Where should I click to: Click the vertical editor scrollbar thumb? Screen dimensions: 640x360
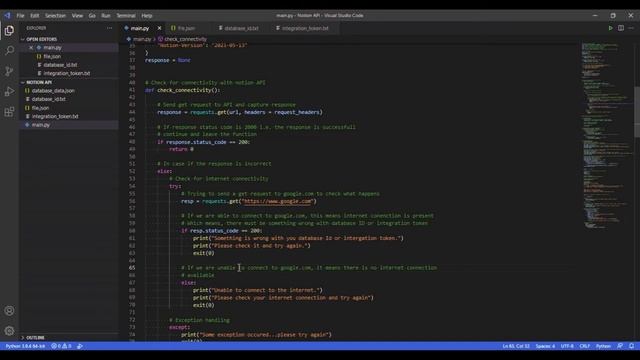[637, 112]
